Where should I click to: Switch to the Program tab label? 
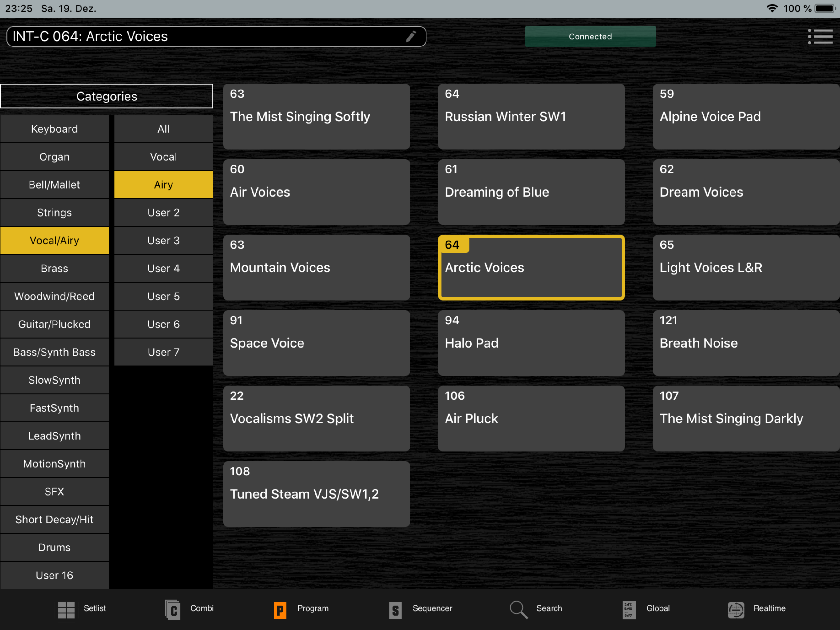coord(313,608)
